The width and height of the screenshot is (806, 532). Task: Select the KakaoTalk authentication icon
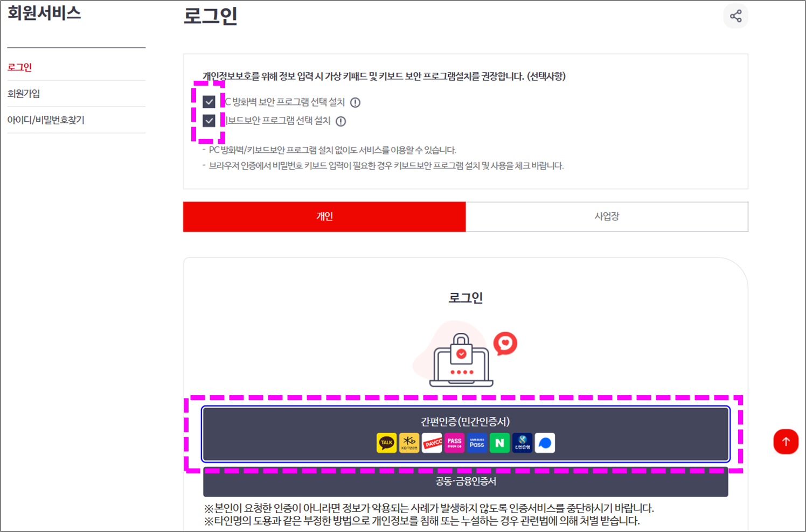tap(386, 443)
